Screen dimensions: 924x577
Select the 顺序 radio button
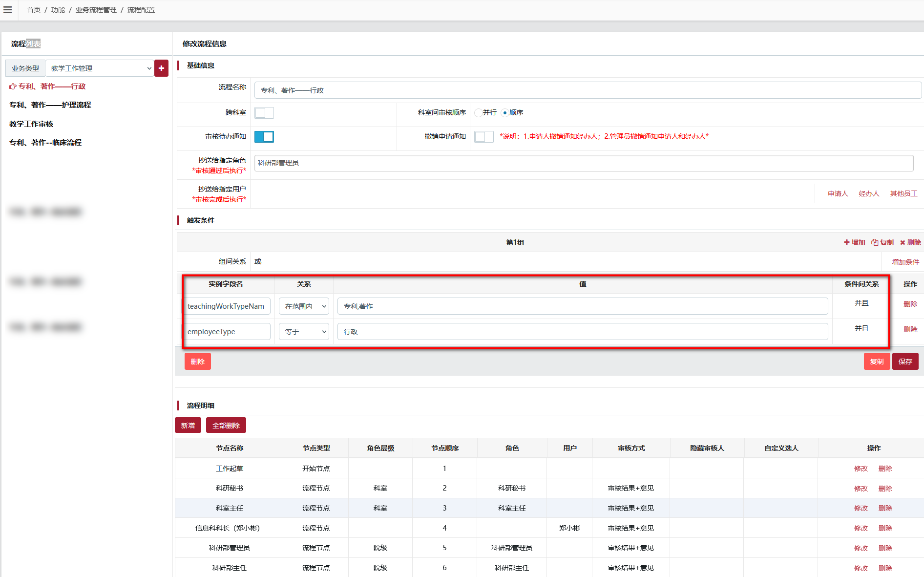tap(504, 113)
